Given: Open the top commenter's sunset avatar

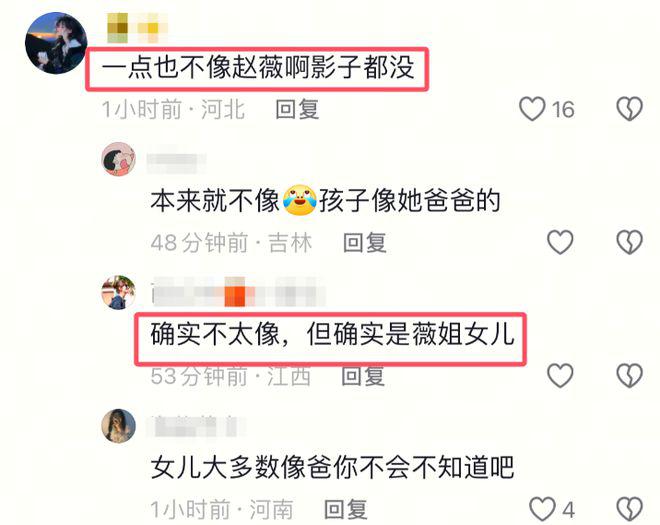Looking at the screenshot, I should point(56,43).
